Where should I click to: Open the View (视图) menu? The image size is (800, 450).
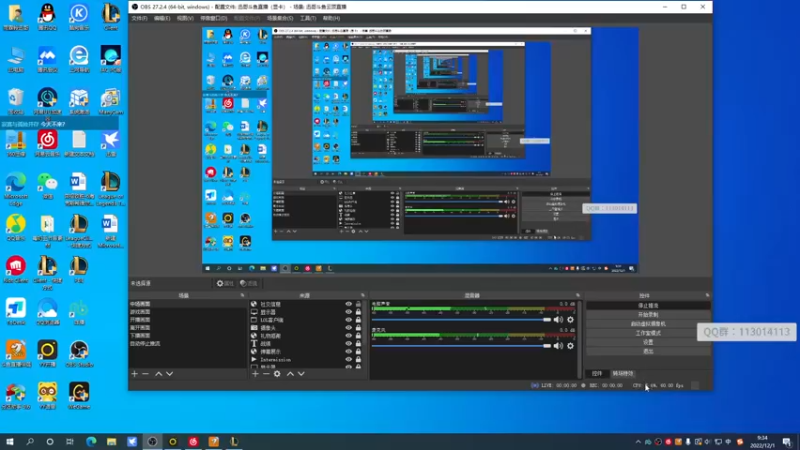pyautogui.click(x=185, y=18)
